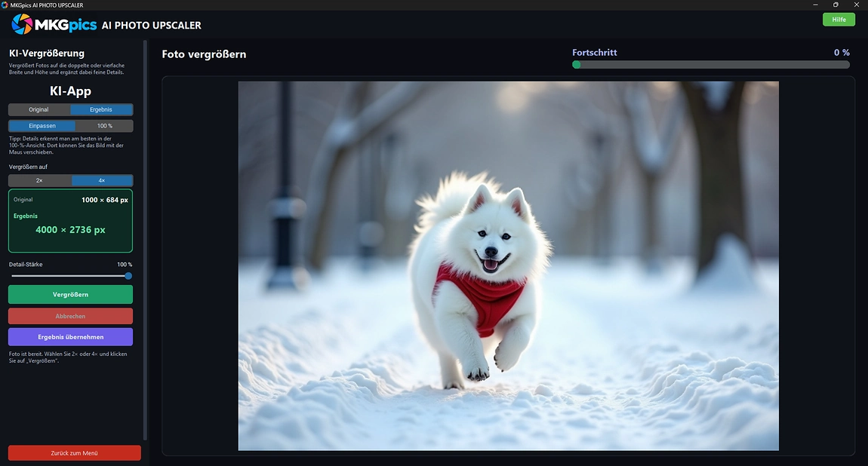Click the KI-App heading
The width and height of the screenshot is (868, 466).
[x=70, y=91]
